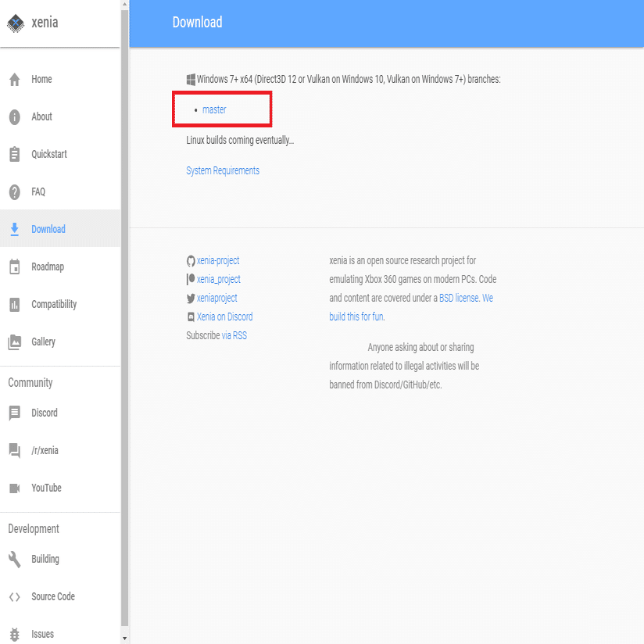Click the Home house icon
Image resolution: width=644 pixels, height=644 pixels.
(x=15, y=79)
